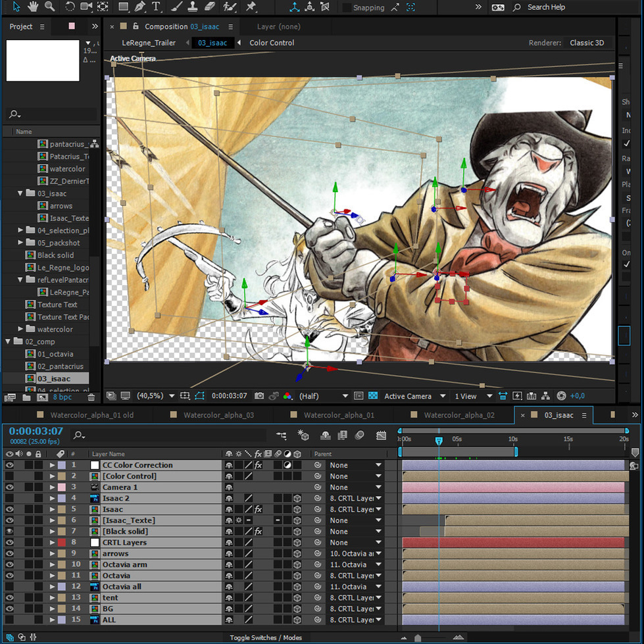The image size is (644, 644).
Task: Choose the Local Axis mode icon
Action: pos(295,7)
